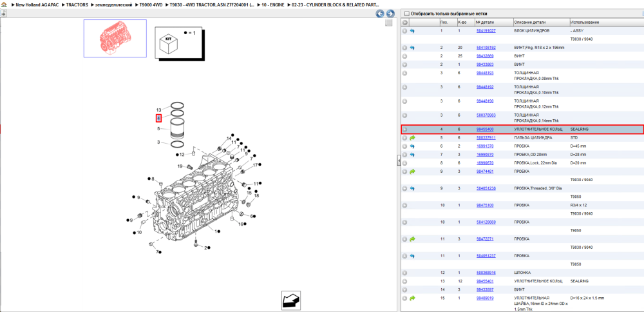Image resolution: width=644 pixels, height=312 pixels.
Task: Open part number link 99455400
Action: point(485,129)
